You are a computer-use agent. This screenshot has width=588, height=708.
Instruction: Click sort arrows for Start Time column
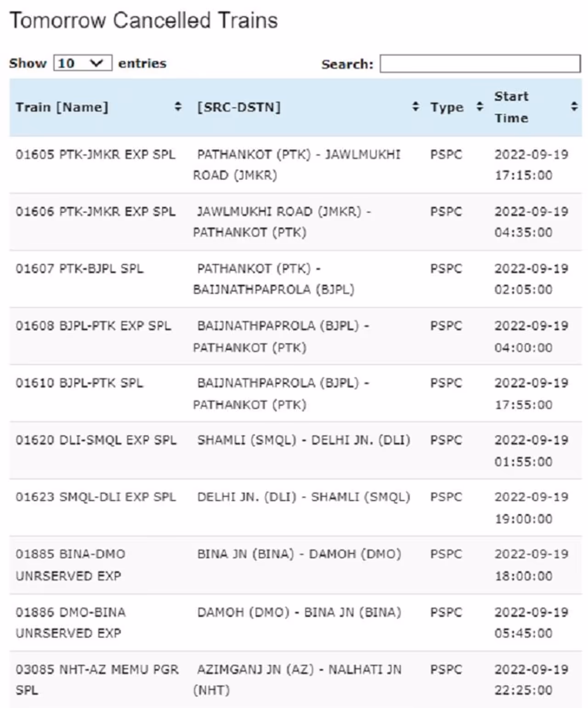click(x=574, y=107)
